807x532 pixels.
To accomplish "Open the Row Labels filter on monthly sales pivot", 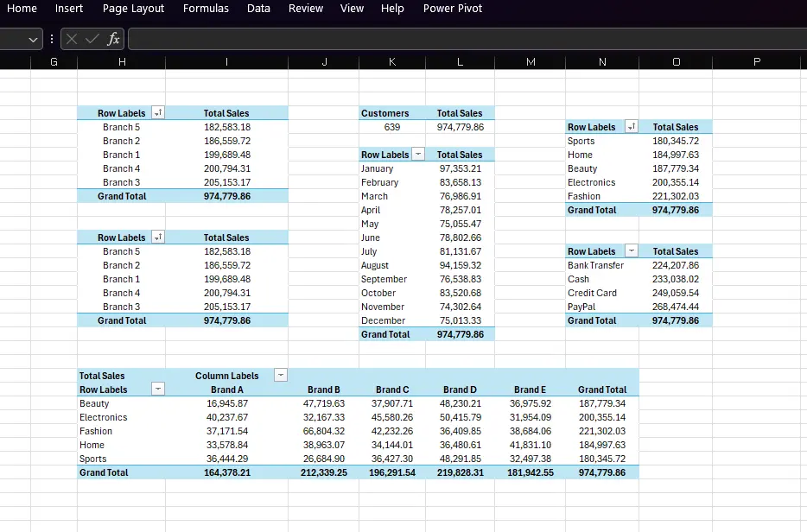I will pyautogui.click(x=419, y=155).
